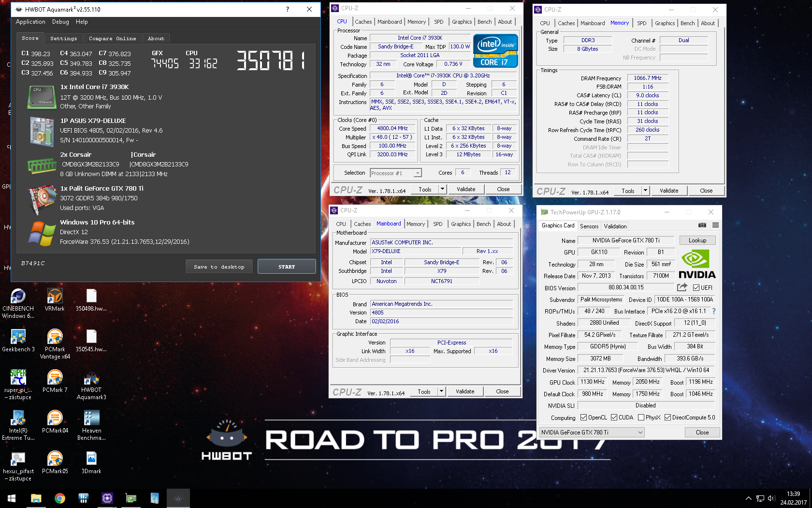
Task: Open the SPD tab in the Memory CPU-Z window
Action: point(641,23)
